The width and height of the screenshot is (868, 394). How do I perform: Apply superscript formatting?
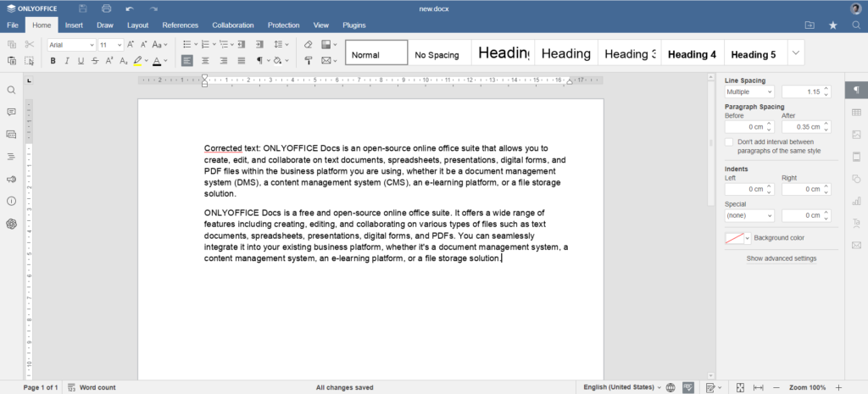pyautogui.click(x=109, y=60)
